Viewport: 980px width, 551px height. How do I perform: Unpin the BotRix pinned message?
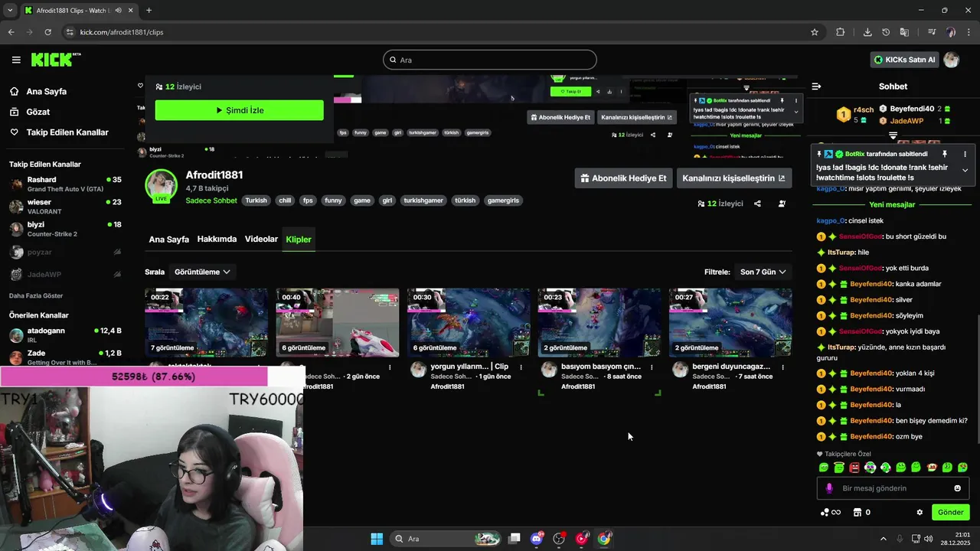pyautogui.click(x=945, y=154)
